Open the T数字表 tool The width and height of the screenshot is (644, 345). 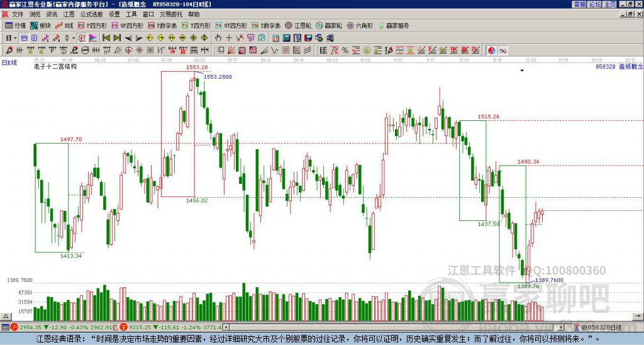click(266, 25)
